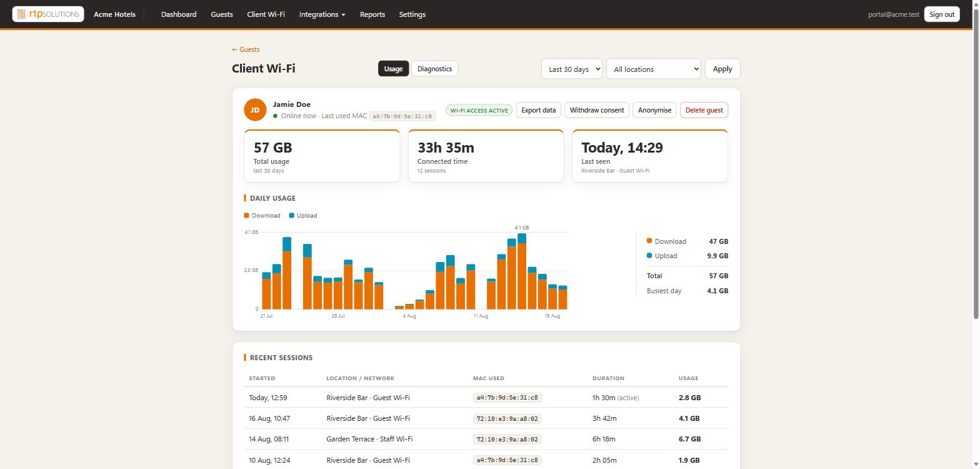
Task: Click the 2.8 GB usage value
Action: 689,398
